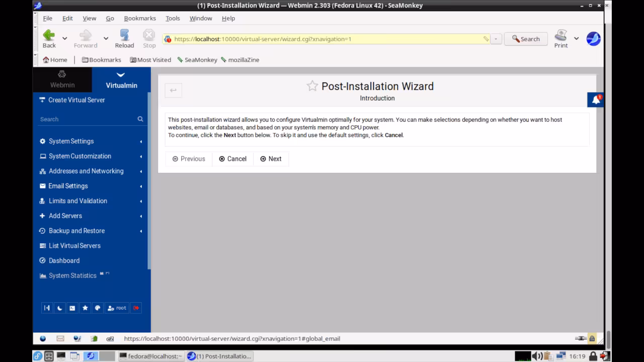Expand Email Settings menu

(x=91, y=186)
